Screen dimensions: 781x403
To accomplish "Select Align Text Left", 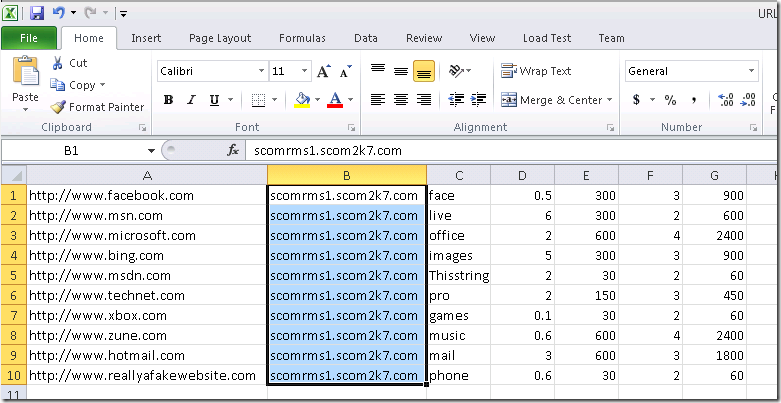I will pos(378,100).
